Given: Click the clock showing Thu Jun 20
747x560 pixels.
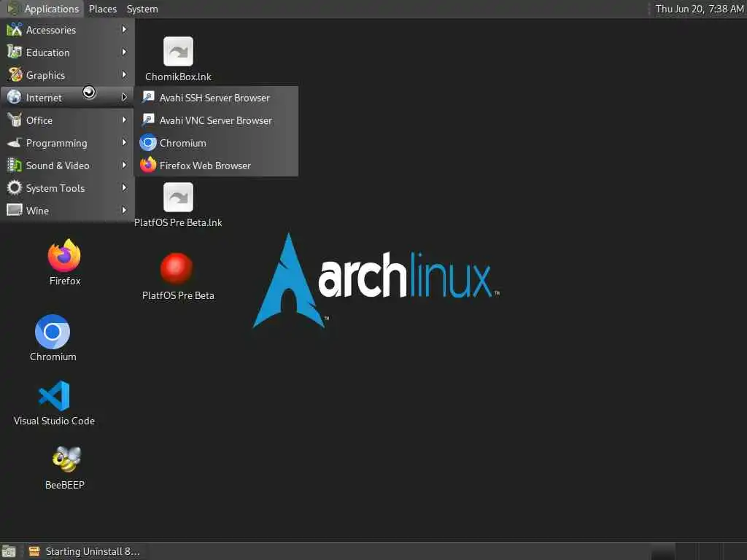Looking at the screenshot, I should pyautogui.click(x=699, y=9).
